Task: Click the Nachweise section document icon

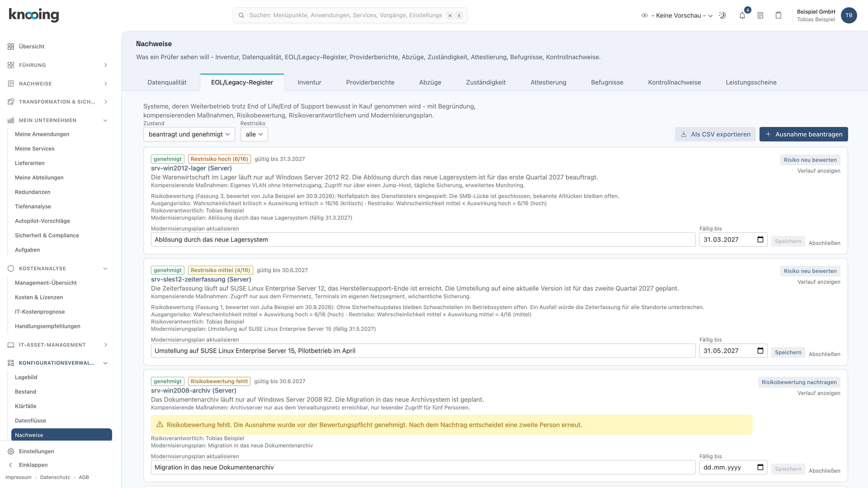Action: [x=11, y=84]
